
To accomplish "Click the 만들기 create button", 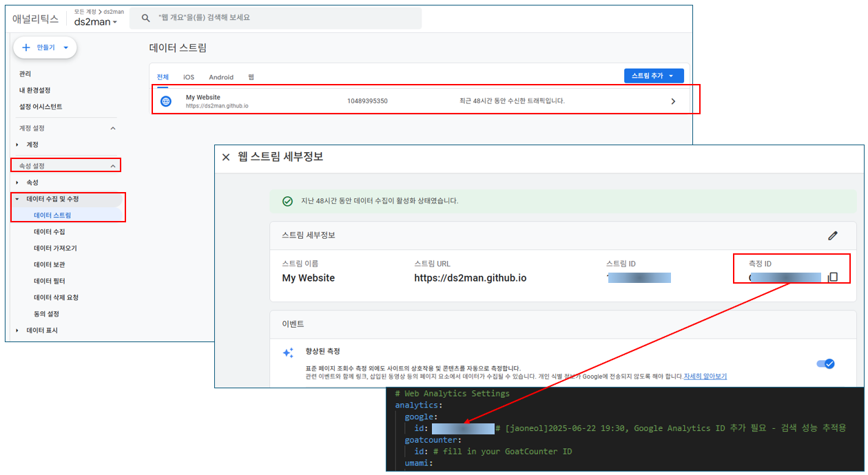I will [45, 47].
